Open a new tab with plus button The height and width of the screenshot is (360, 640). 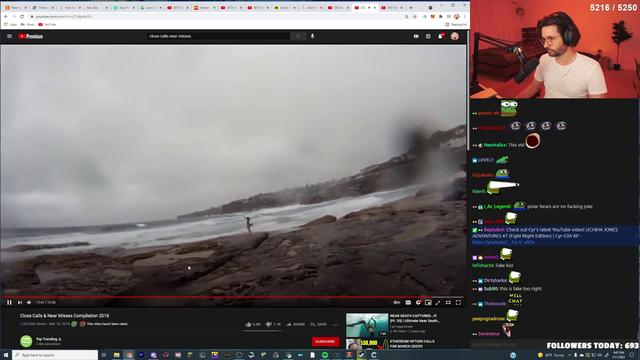pos(411,7)
